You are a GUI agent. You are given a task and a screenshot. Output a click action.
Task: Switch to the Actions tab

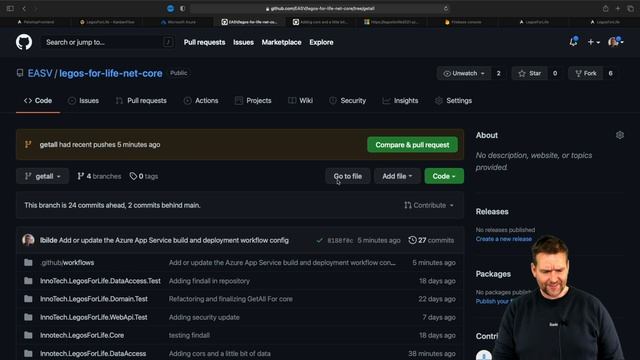[x=201, y=101]
